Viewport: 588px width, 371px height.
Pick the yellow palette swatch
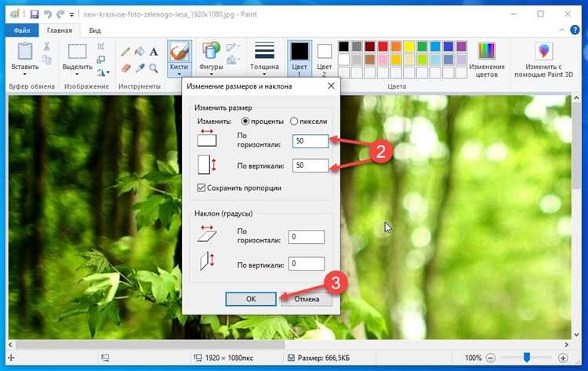click(409, 46)
